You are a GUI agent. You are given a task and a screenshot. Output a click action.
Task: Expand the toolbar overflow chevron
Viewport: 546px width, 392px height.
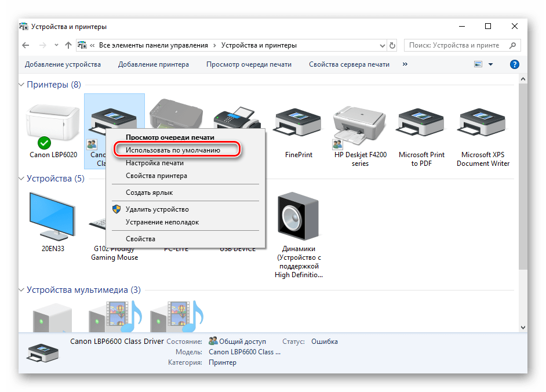(405, 64)
